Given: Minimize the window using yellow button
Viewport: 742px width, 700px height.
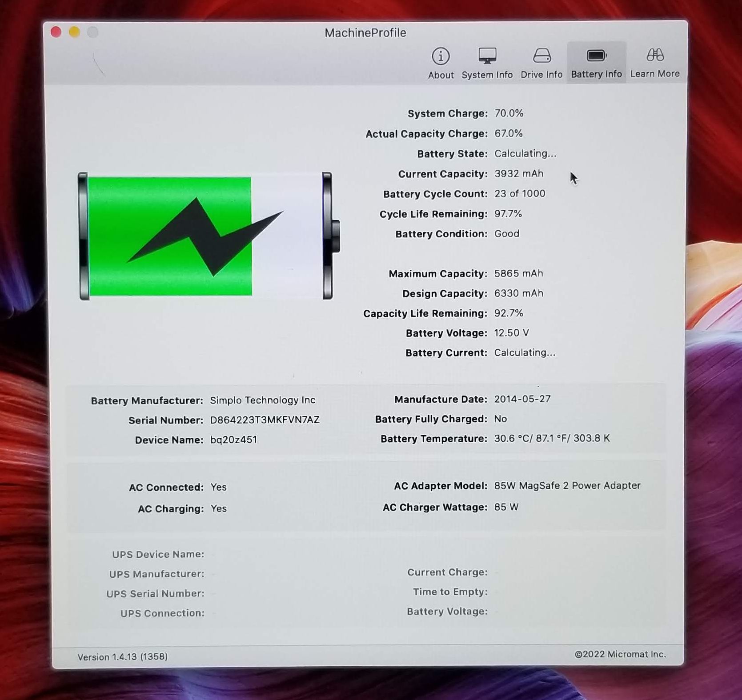Looking at the screenshot, I should 74,32.
